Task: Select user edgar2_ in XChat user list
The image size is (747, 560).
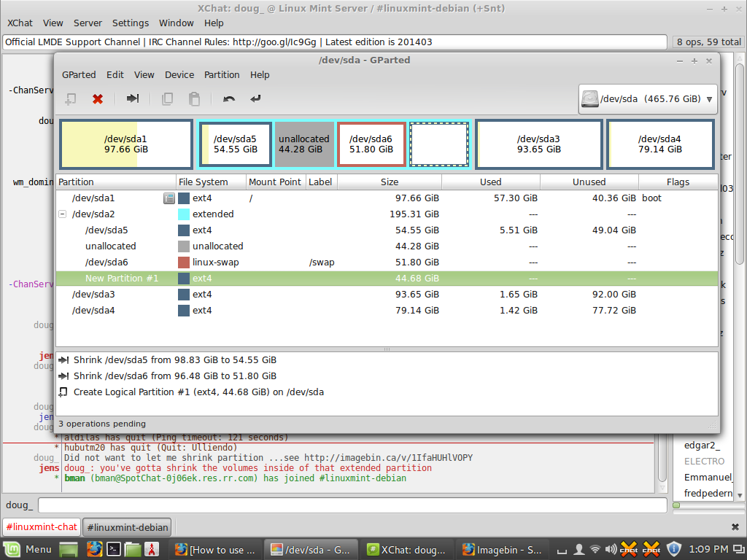Action: (703, 446)
